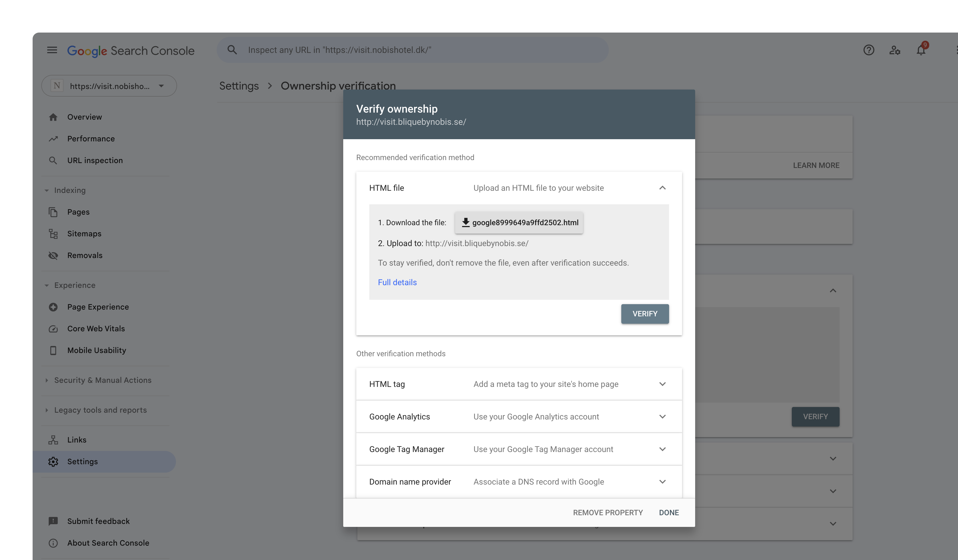Click the download arrow icon on file button
Screen dimensions: 958x560
point(466,223)
